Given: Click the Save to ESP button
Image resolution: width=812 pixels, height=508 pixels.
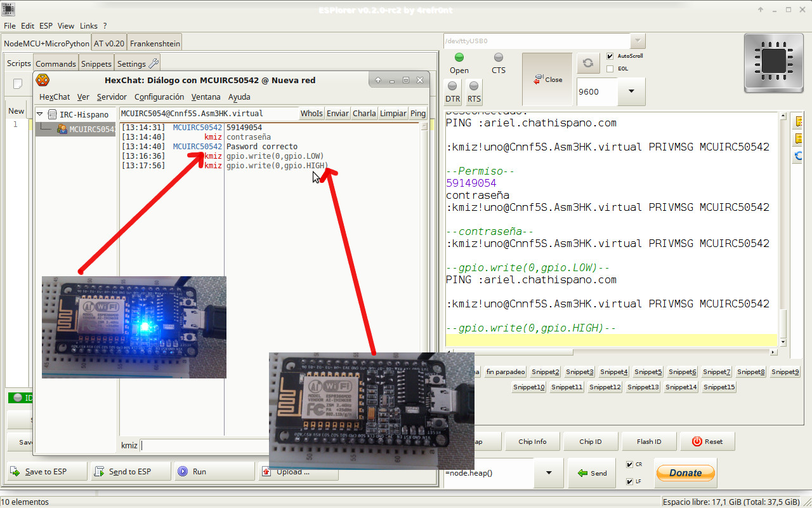Looking at the screenshot, I should point(46,472).
